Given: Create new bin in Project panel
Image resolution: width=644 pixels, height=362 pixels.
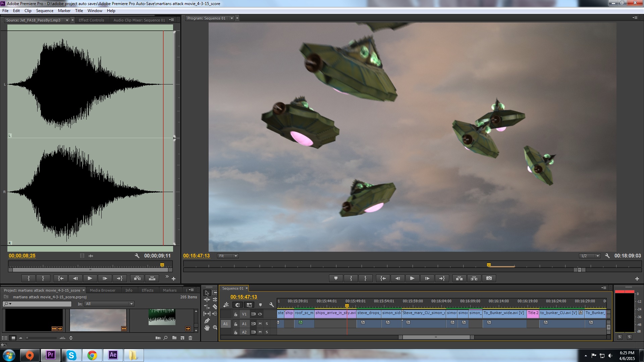Looking at the screenshot, I should pos(174,338).
